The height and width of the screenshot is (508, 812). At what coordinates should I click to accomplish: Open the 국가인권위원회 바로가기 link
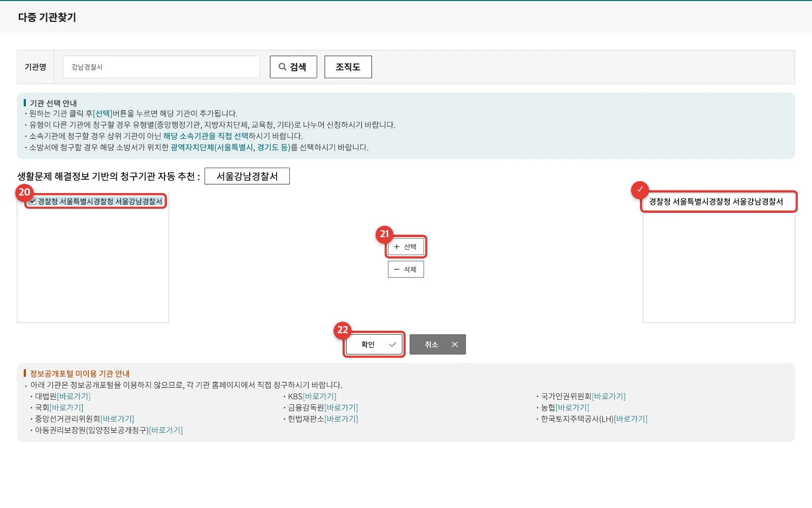coord(608,396)
